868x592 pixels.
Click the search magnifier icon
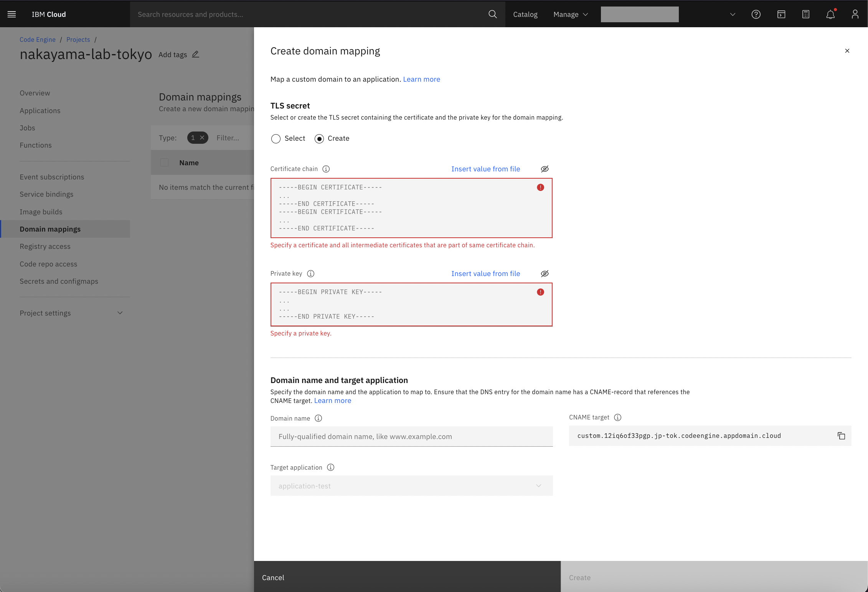(493, 14)
